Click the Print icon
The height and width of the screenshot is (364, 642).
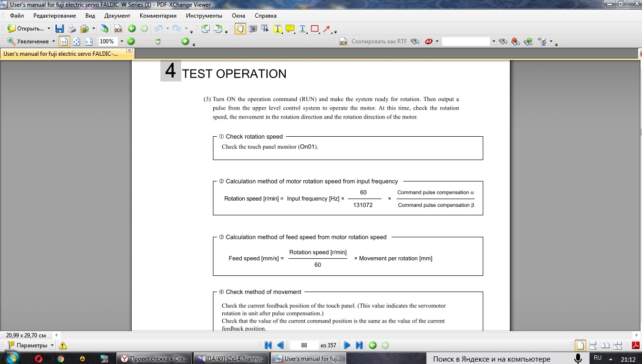click(x=72, y=29)
